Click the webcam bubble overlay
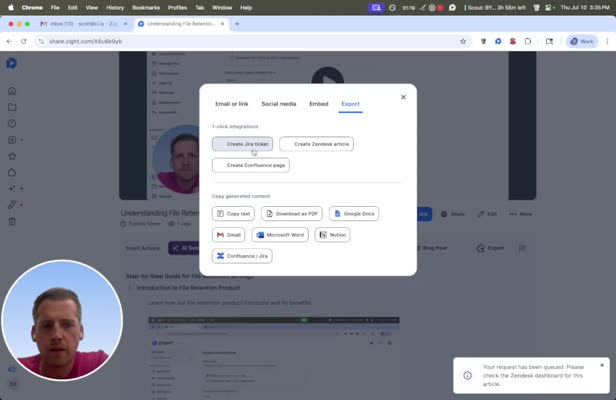Viewport: 616px width, 400px height. coord(62,320)
